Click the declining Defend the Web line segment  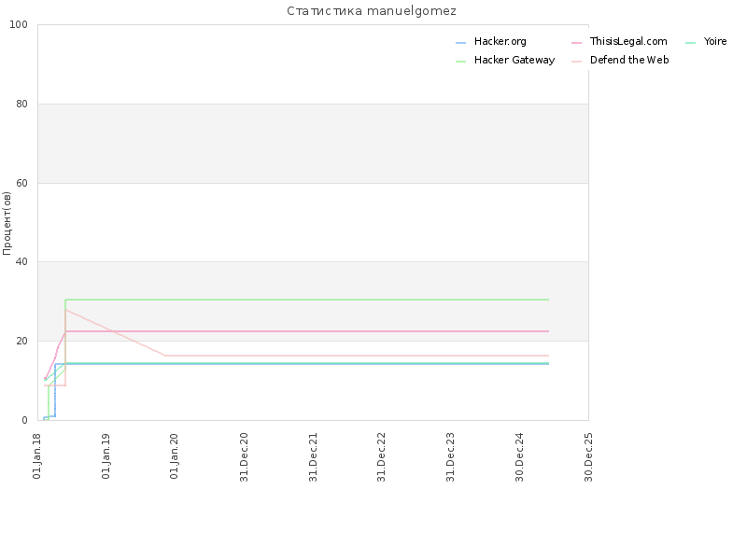[x=115, y=332]
